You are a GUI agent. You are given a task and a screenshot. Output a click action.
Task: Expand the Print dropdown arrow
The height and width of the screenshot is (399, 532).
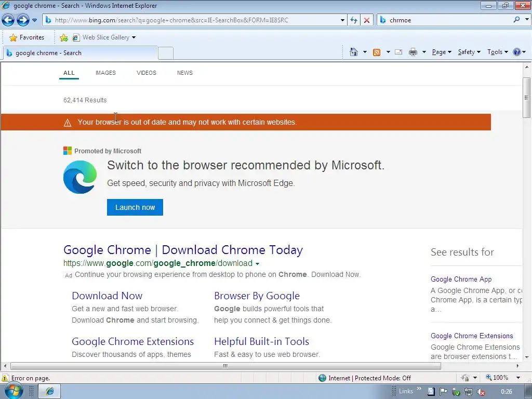coord(424,52)
